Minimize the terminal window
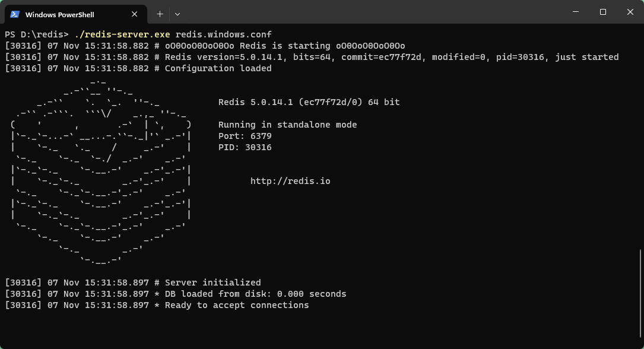Screen dimensions: 644x349 [576, 12]
